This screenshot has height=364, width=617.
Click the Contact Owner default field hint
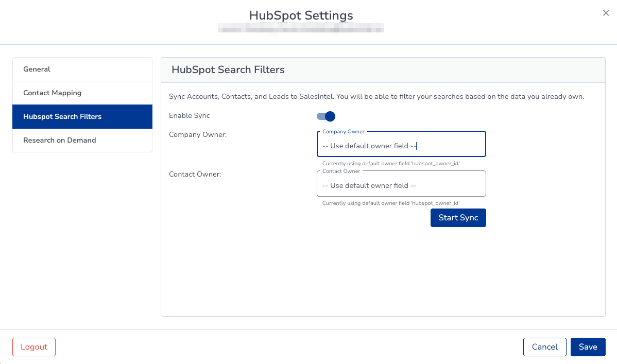coord(391,203)
